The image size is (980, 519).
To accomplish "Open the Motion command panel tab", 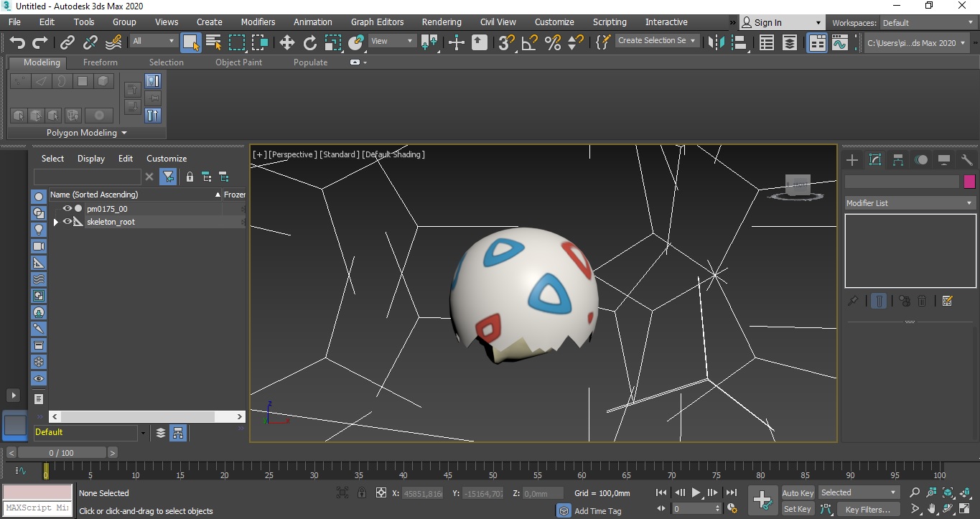I will coord(921,160).
